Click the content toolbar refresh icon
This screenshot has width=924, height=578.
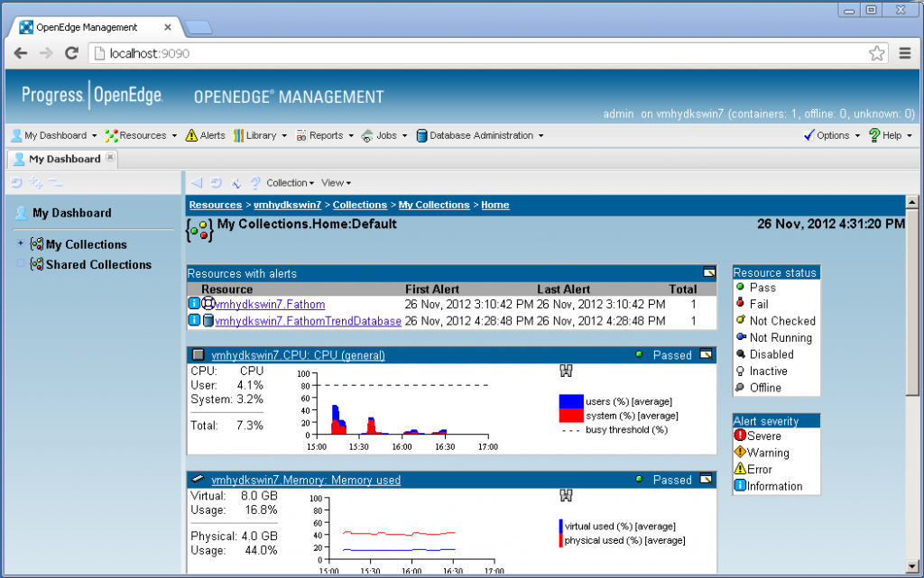tap(217, 183)
